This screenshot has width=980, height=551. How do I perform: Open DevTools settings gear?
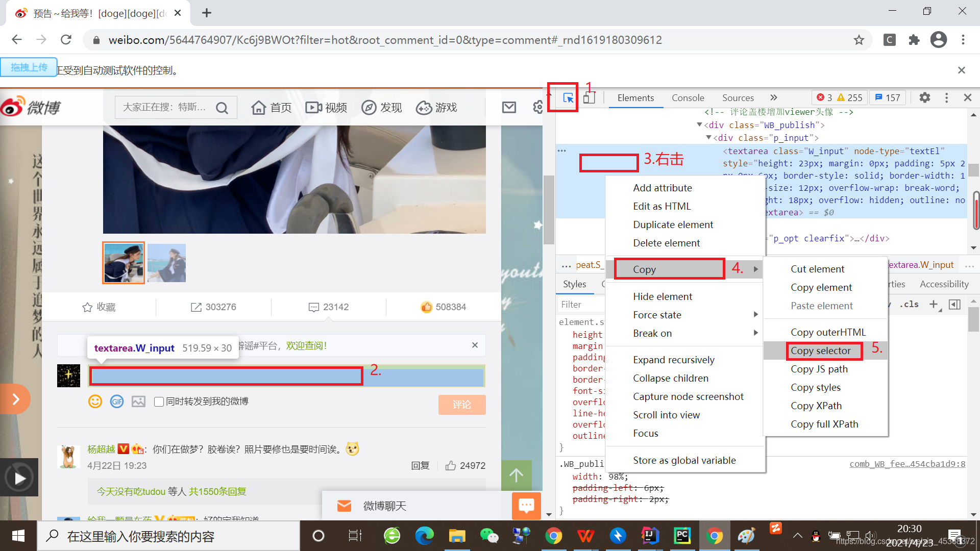click(x=924, y=97)
